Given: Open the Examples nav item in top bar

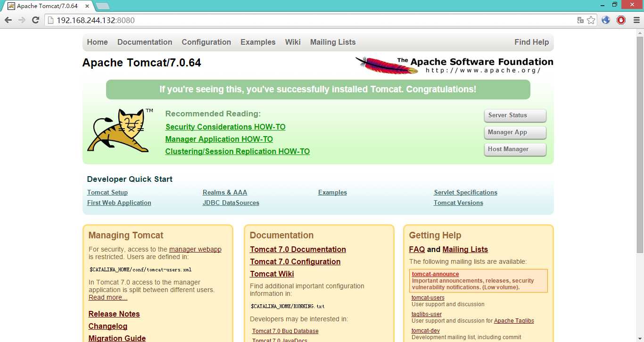Looking at the screenshot, I should tap(258, 42).
